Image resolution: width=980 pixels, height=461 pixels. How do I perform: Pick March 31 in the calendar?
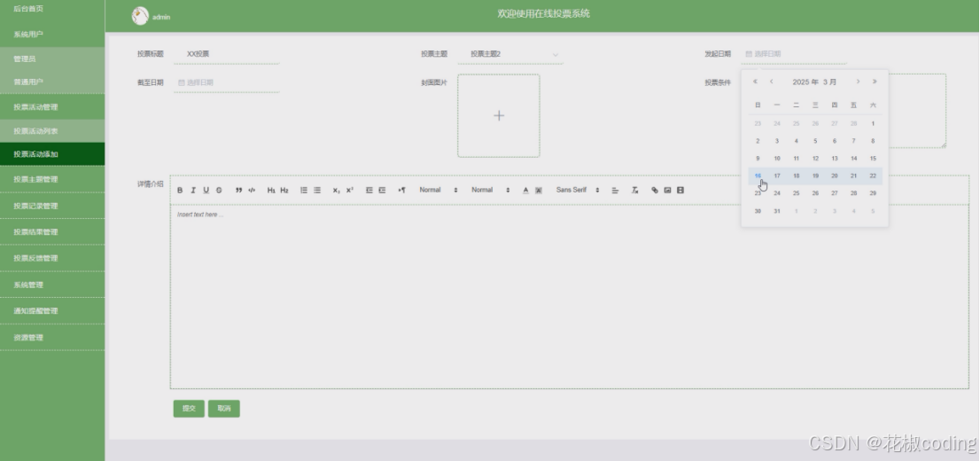[x=777, y=211]
